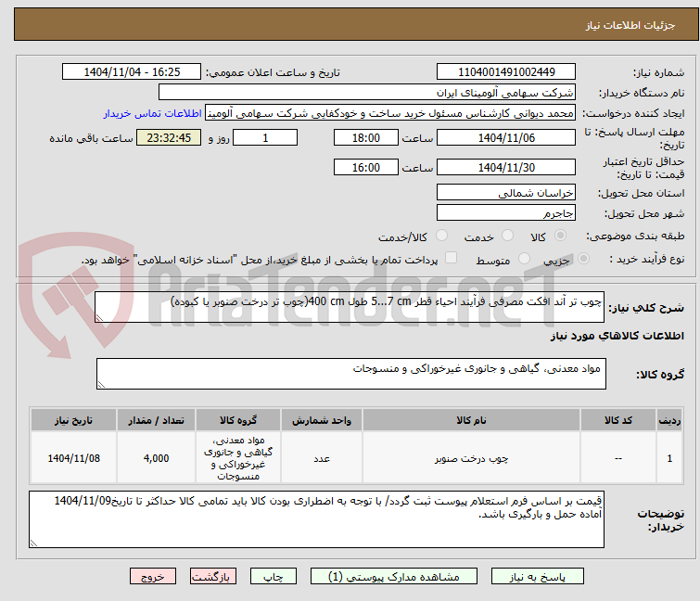Click the quantity cell 4,000

pos(157,458)
